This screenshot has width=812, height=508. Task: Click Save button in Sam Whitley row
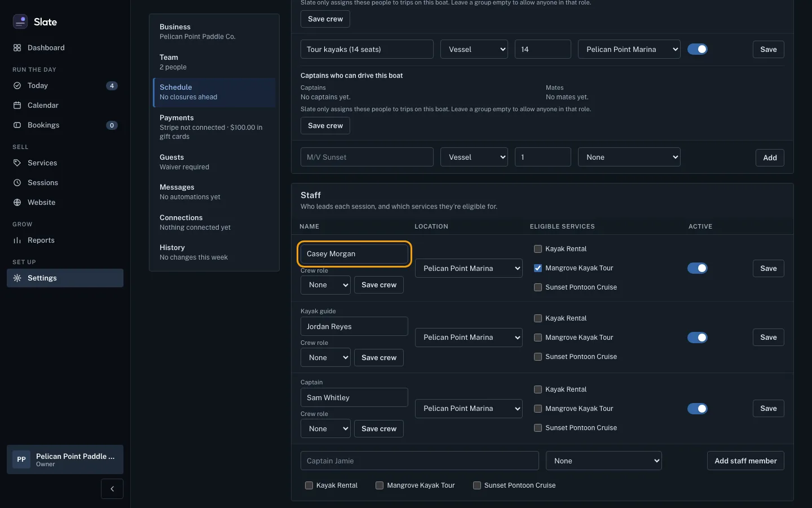(769, 409)
